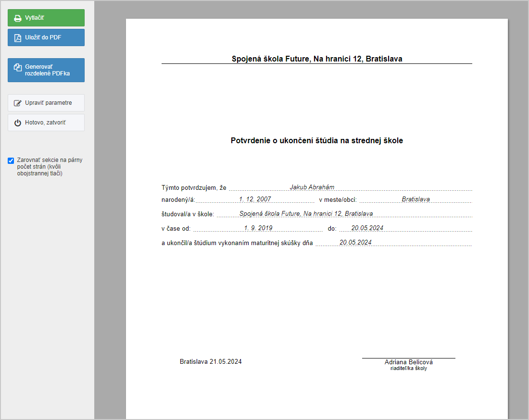
Task: Generate split PDFs with Generovať rozdelené PDFka
Action: [46, 70]
